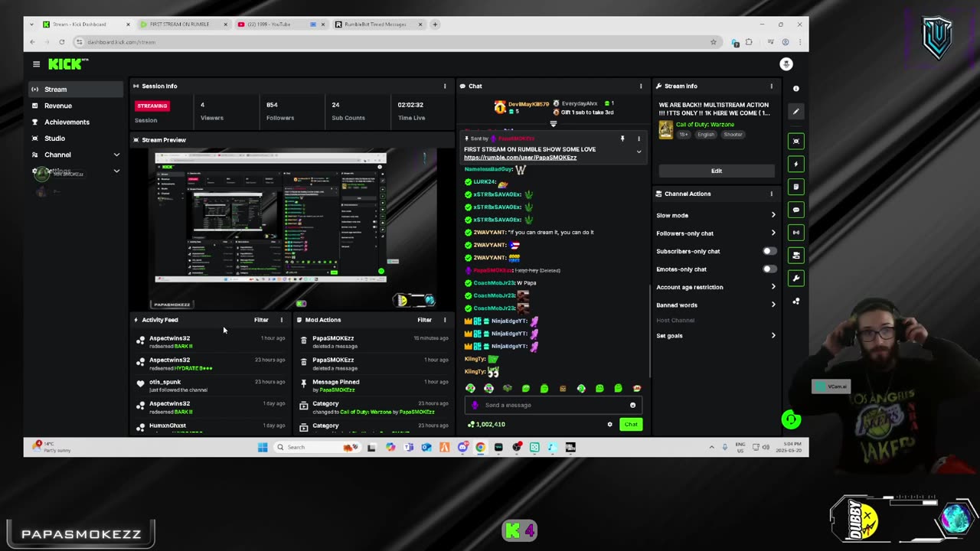Open pinned message options menu

click(639, 139)
